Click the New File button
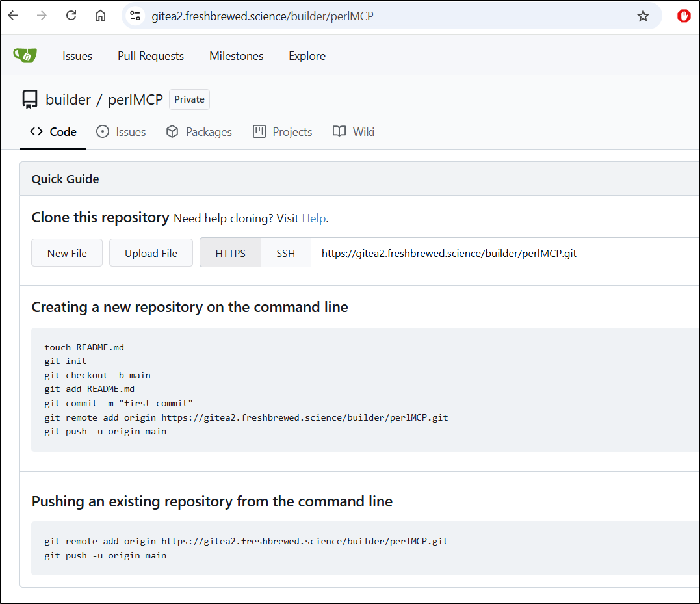 67,253
